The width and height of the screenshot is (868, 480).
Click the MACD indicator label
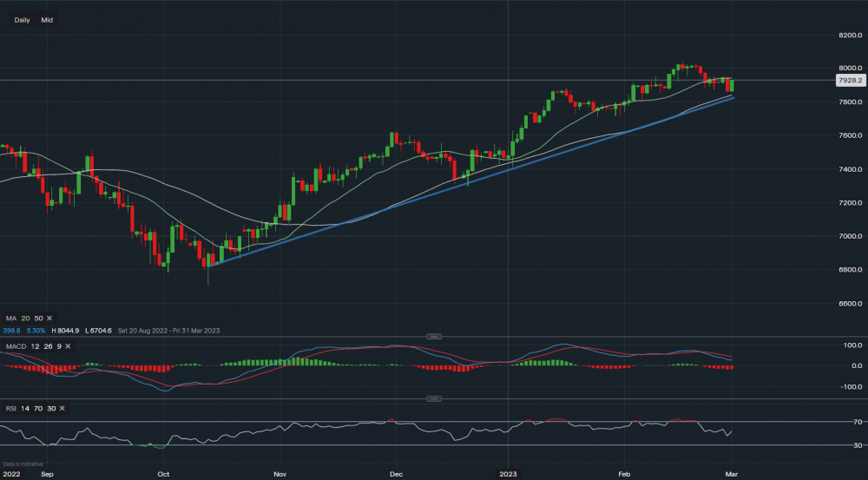tap(16, 346)
